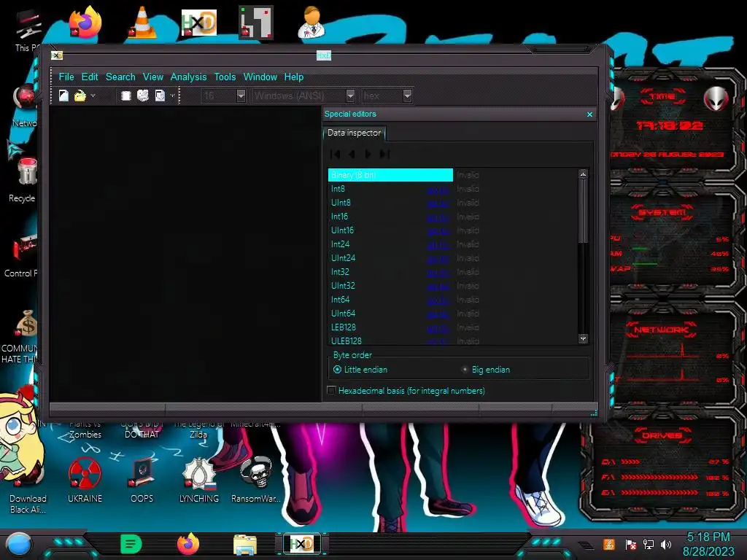Screen dimensions: 747x560
Task: Click the data inspector vertical scrollbar thumb
Action: tap(583, 211)
